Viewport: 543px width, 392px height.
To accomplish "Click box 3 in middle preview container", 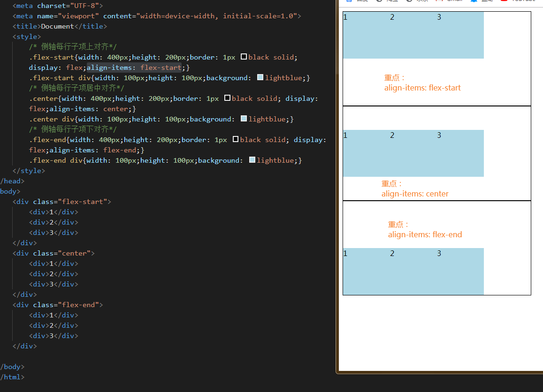I will coord(460,153).
